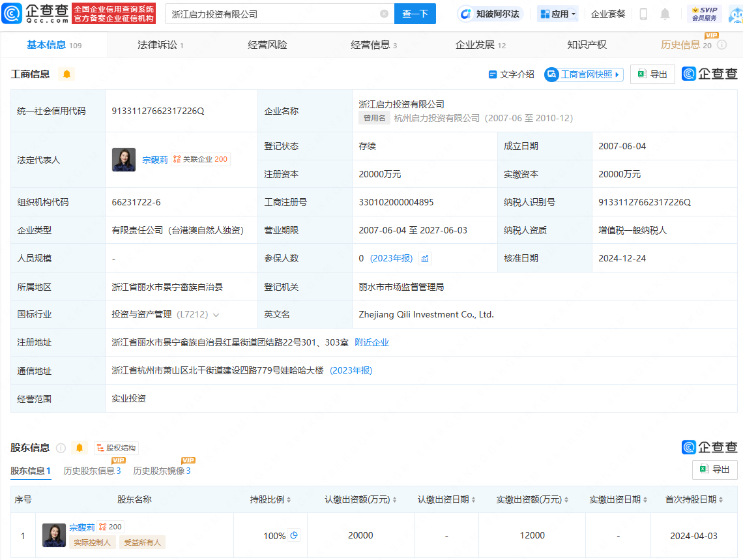743x560 pixels.
Task: Expand the 应用 dropdown menu
Action: click(558, 14)
